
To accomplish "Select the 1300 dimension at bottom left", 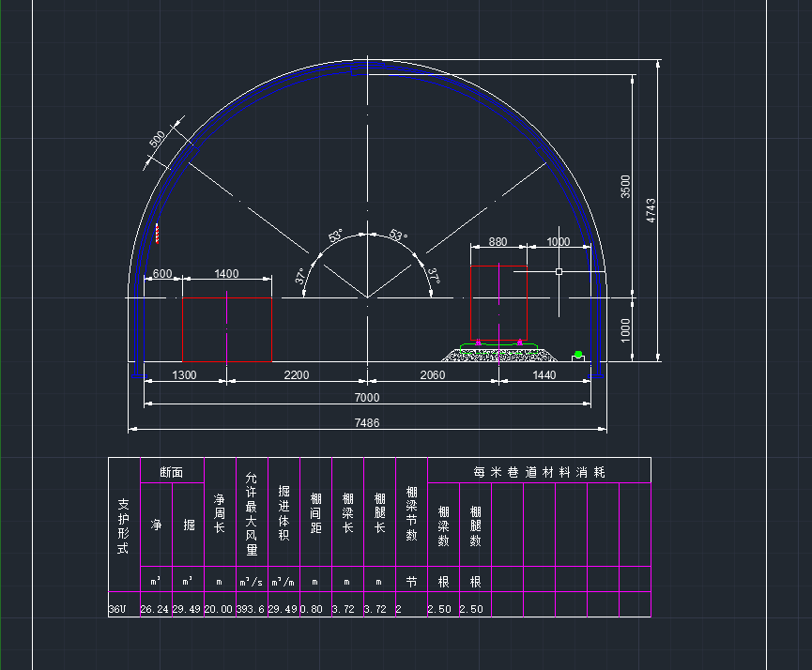I will pos(185,375).
